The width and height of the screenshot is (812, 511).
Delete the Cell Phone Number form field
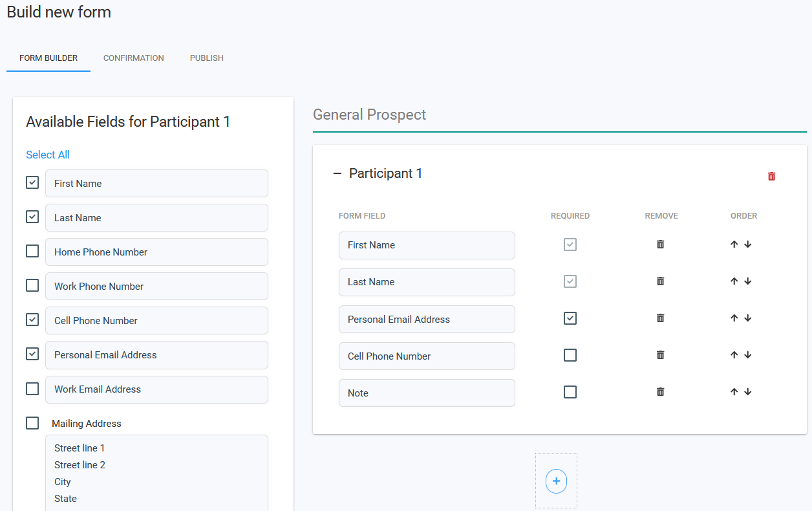point(660,354)
